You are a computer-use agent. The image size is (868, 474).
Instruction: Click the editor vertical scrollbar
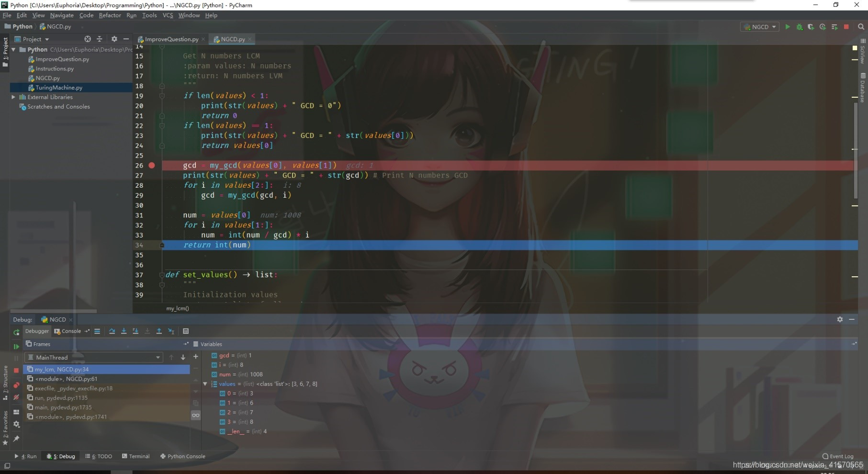[856, 150]
